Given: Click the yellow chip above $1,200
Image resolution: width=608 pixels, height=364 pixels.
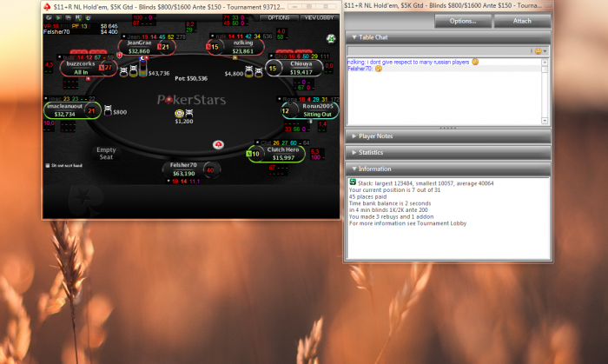Looking at the screenshot, I should (179, 113).
